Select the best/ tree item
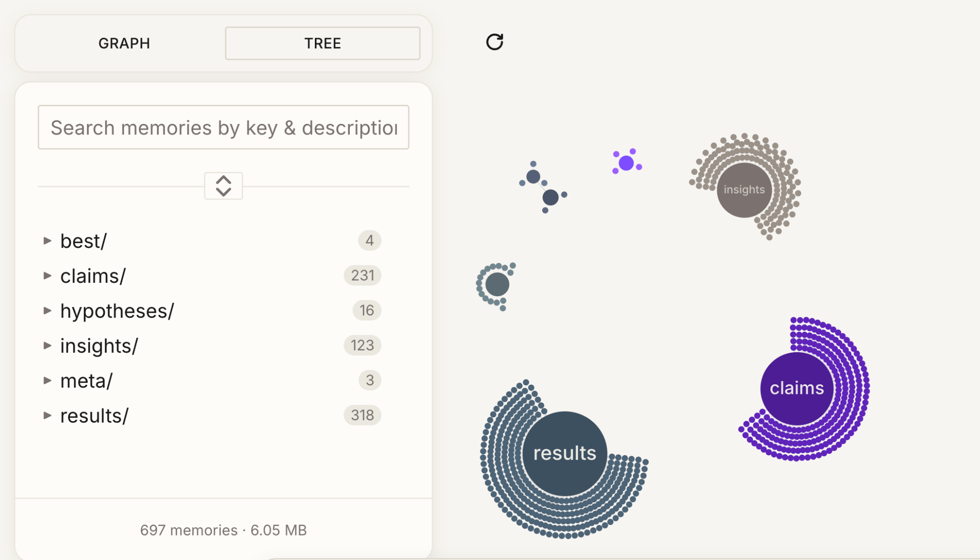 click(84, 241)
